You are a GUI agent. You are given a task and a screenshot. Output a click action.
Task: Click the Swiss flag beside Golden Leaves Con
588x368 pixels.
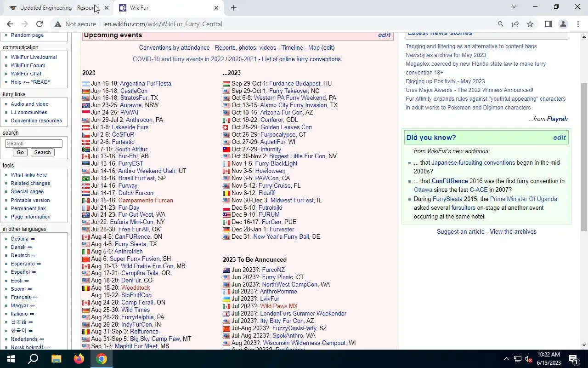pyautogui.click(x=226, y=127)
